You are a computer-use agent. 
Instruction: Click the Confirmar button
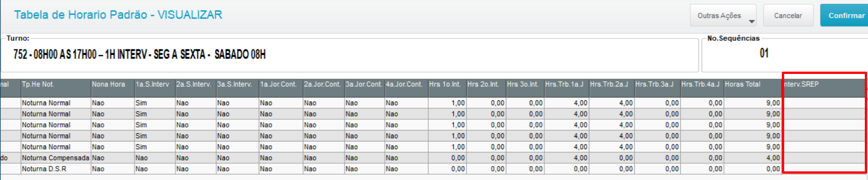point(845,15)
